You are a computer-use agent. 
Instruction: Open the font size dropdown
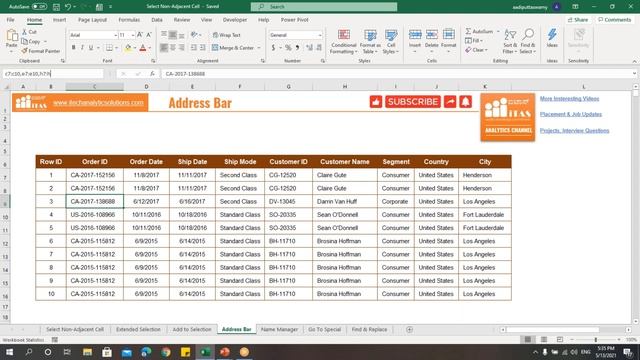(x=133, y=36)
